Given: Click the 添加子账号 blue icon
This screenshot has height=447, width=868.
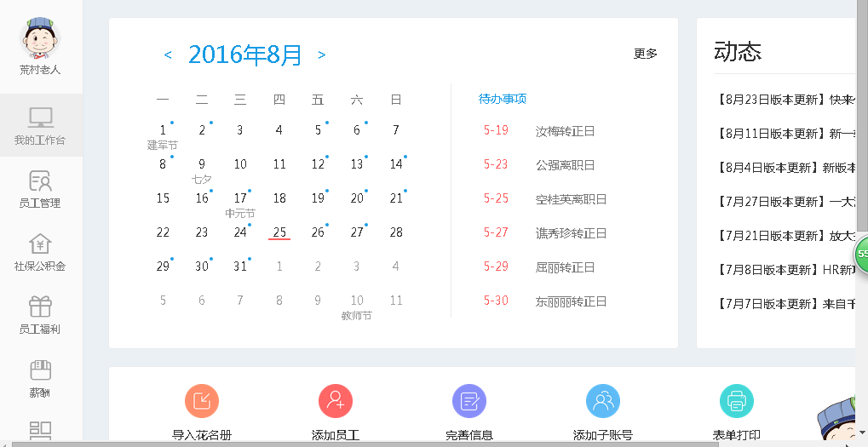Looking at the screenshot, I should [x=603, y=400].
